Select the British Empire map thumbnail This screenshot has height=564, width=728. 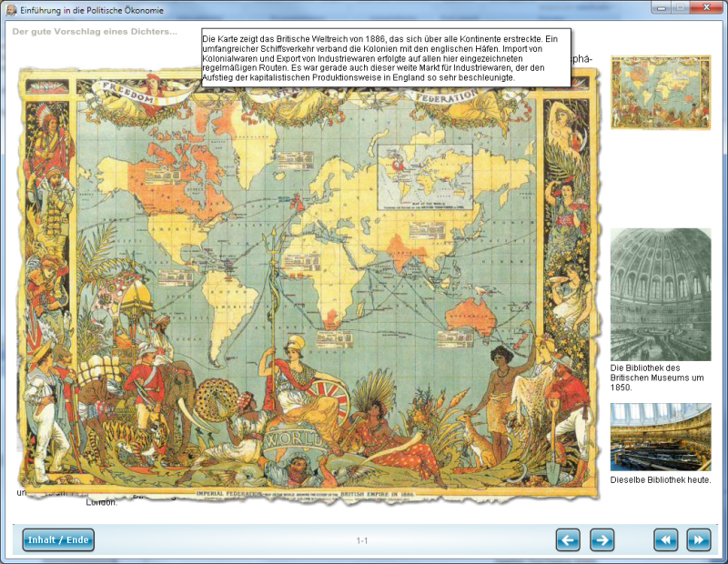point(661,92)
